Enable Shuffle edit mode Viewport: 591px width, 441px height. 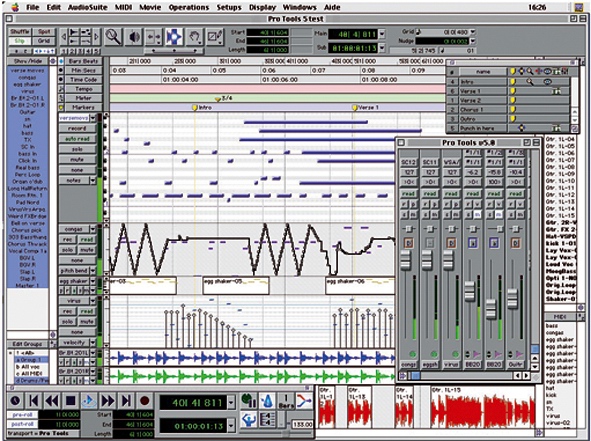(x=20, y=32)
